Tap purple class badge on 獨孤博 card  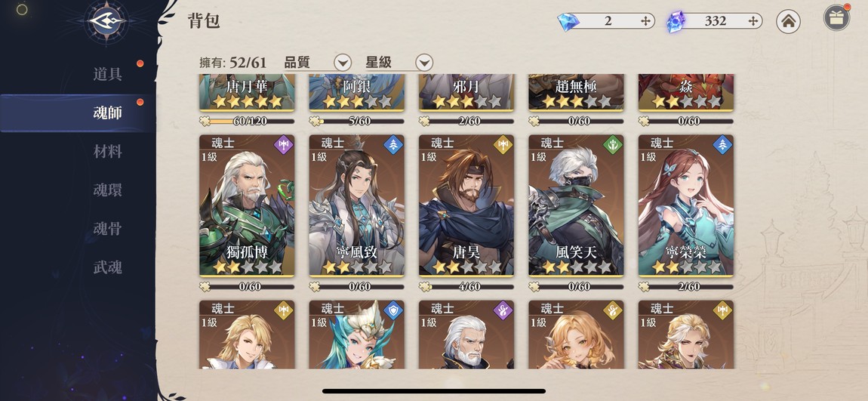tap(283, 145)
